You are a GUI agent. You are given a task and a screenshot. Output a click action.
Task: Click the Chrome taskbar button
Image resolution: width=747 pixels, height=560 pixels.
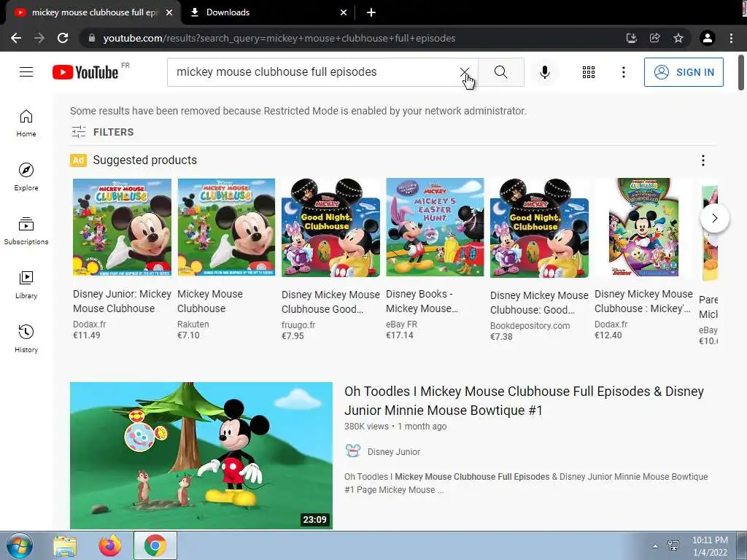click(155, 545)
